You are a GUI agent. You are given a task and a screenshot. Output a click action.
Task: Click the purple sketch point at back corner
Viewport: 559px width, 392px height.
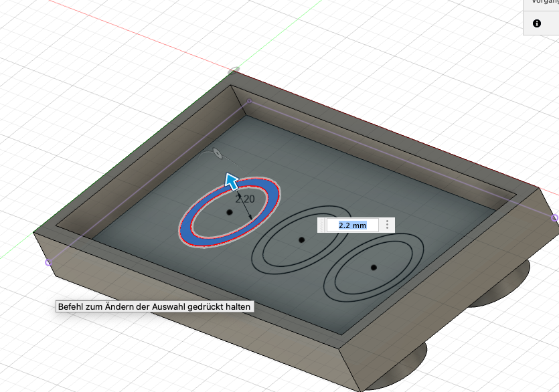point(249,102)
